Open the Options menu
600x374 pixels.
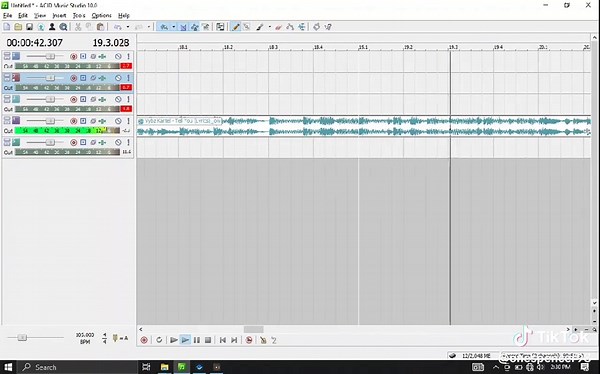[101, 15]
